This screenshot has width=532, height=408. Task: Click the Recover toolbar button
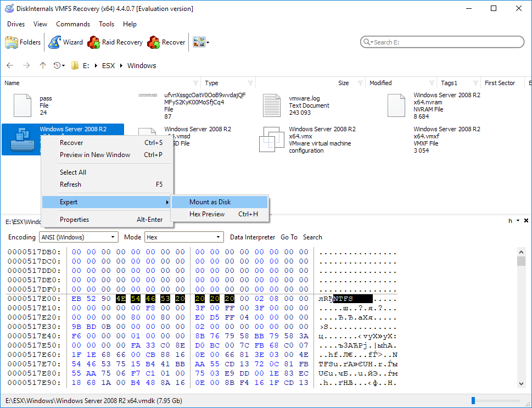click(166, 42)
